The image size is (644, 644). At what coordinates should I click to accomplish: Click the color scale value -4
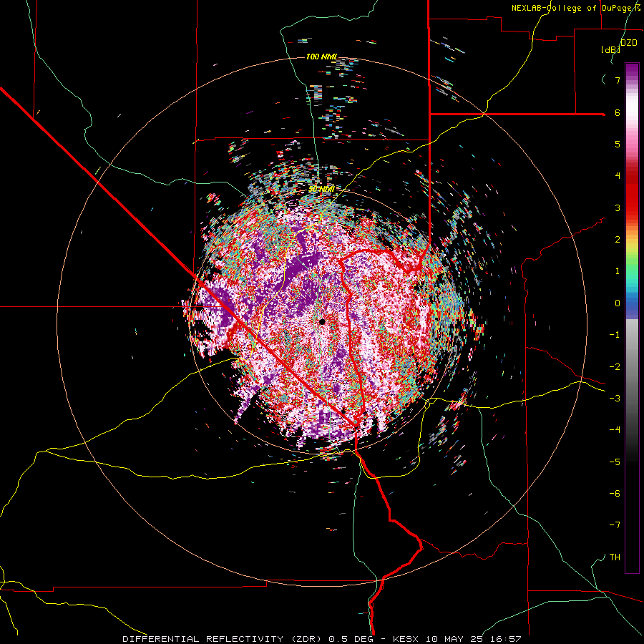(x=615, y=430)
